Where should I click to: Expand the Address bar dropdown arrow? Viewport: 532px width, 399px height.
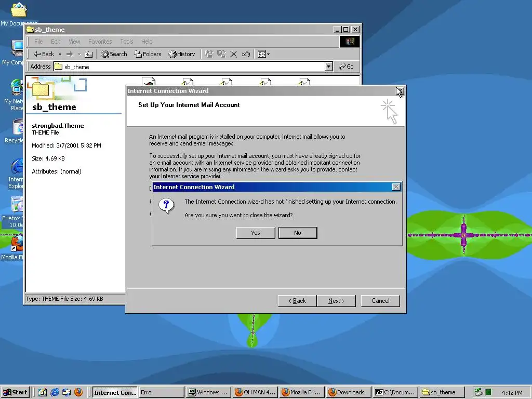tap(329, 66)
